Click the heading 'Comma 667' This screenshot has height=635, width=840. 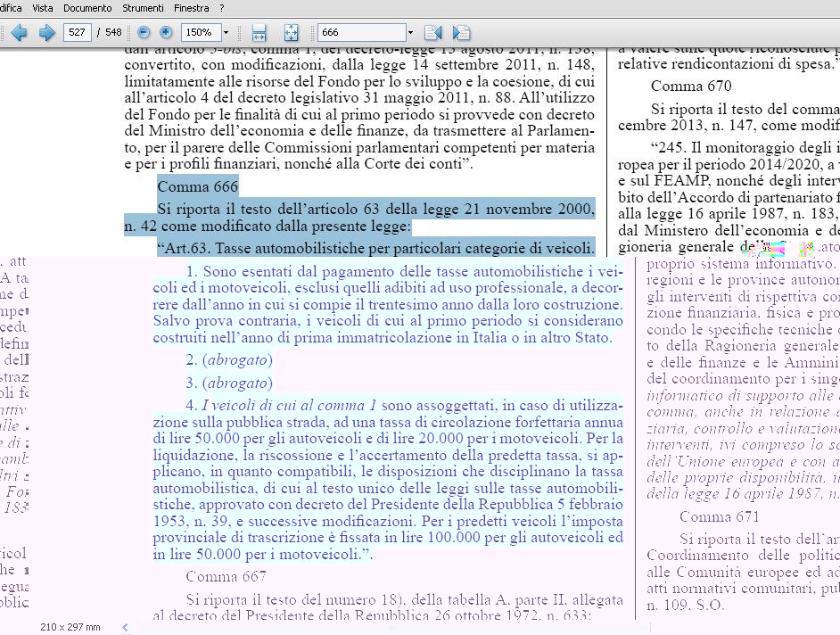pyautogui.click(x=226, y=577)
